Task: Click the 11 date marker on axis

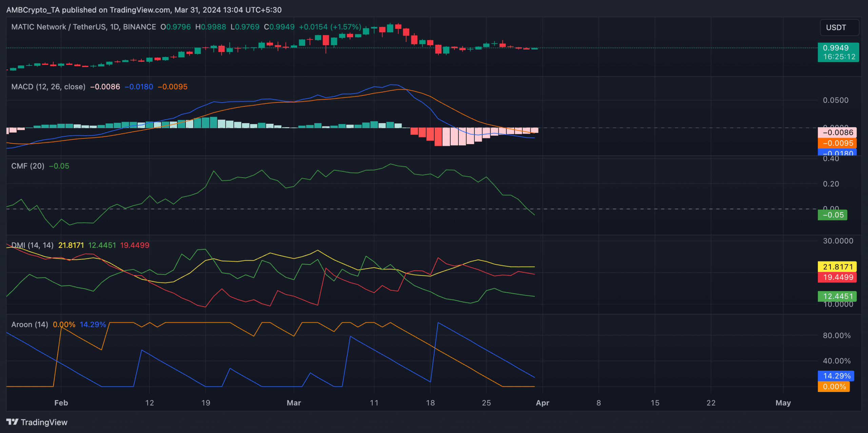Action: point(374,403)
